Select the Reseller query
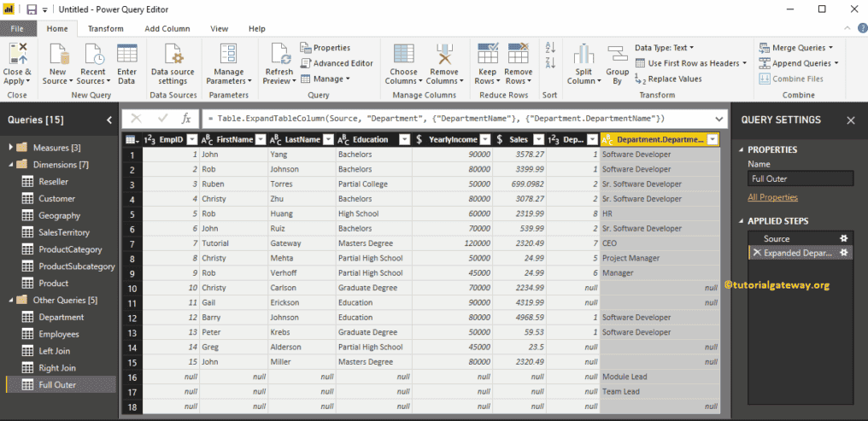 (54, 181)
